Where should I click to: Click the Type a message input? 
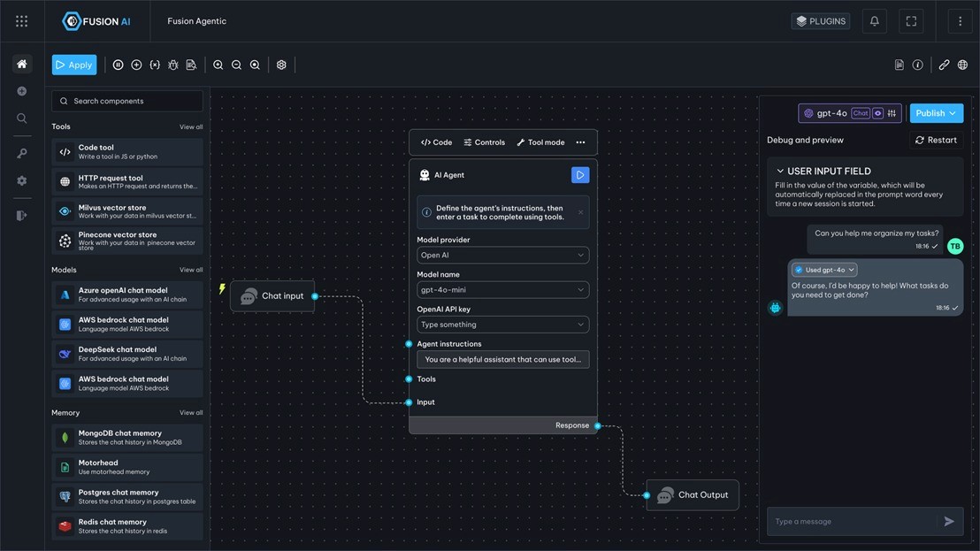point(854,522)
